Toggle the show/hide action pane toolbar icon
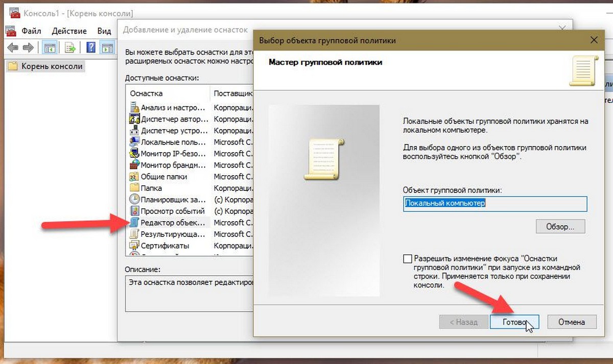 [x=107, y=48]
